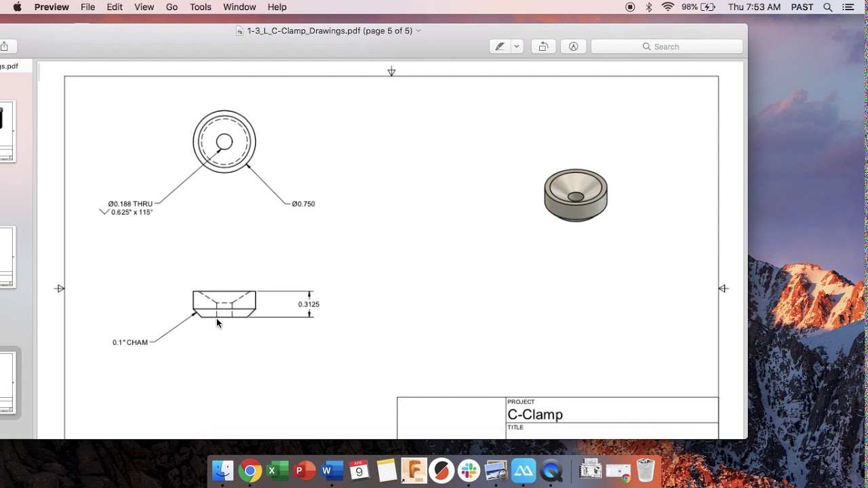868x488 pixels.
Task: Click the Ø0.750 dimension label
Action: [303, 204]
